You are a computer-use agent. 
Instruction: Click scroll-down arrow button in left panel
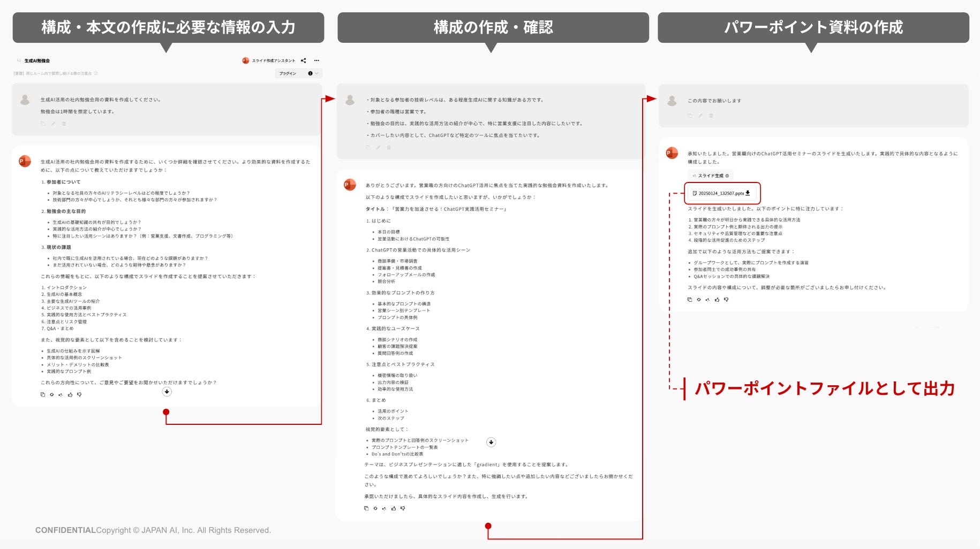pos(167,392)
